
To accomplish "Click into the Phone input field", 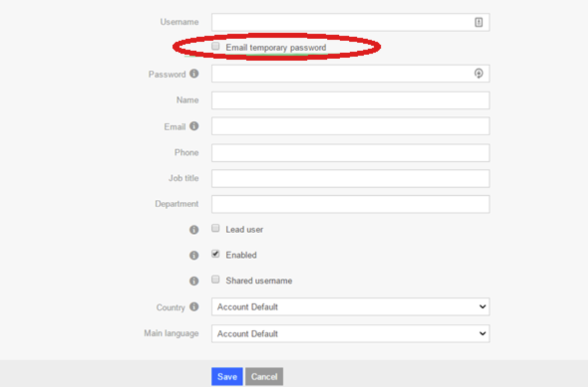I will click(x=350, y=153).
